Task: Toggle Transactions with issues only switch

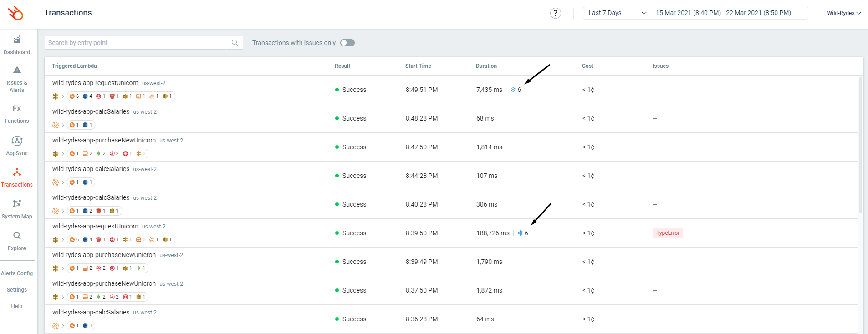Action: coord(347,43)
